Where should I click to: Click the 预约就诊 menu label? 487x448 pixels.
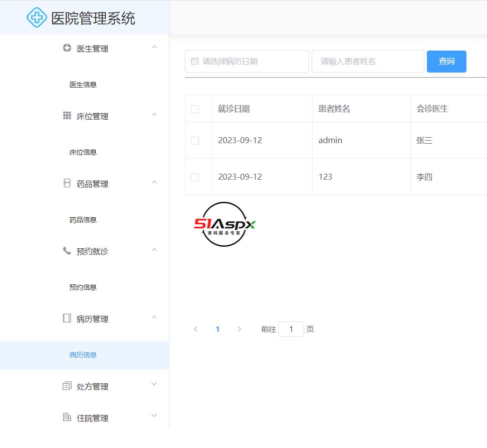pos(93,251)
